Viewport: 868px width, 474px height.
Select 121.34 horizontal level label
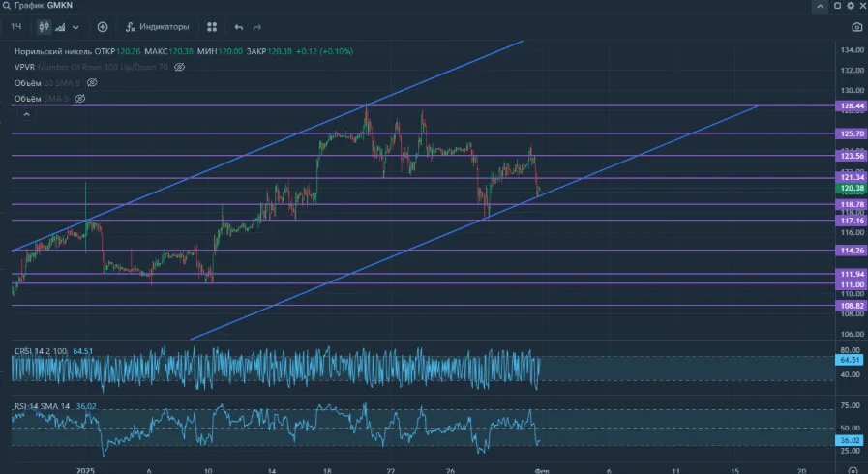point(852,178)
